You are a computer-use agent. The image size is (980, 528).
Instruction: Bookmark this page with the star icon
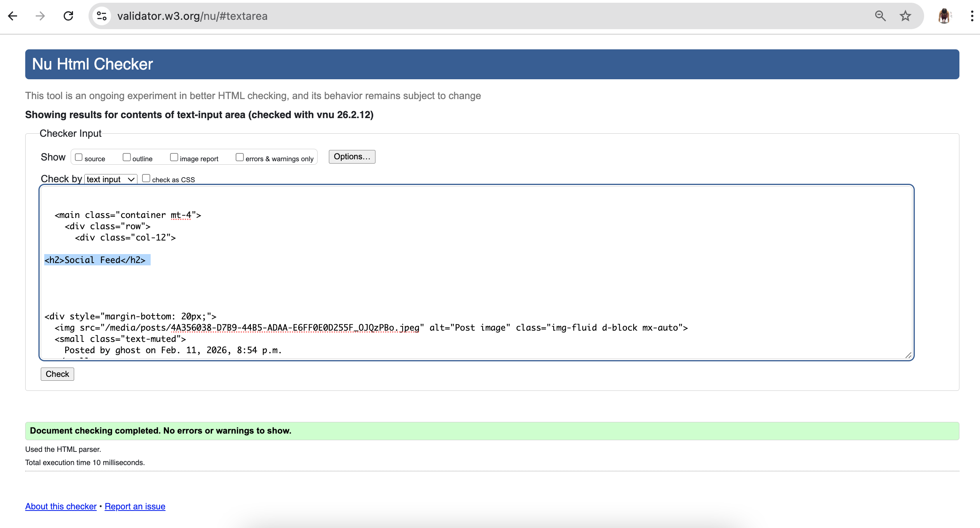point(905,16)
